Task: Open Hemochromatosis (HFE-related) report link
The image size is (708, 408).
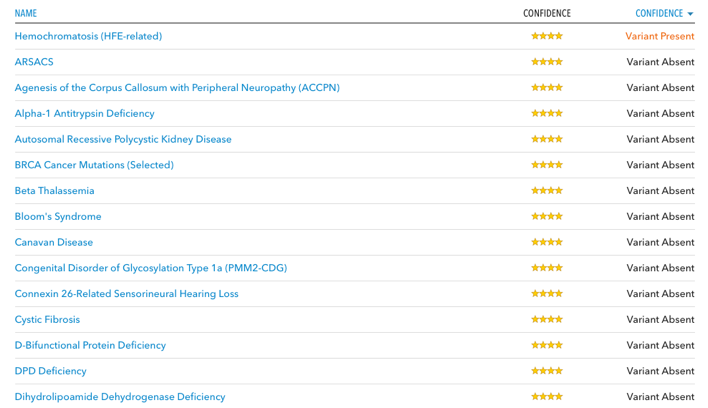Action: pos(88,36)
